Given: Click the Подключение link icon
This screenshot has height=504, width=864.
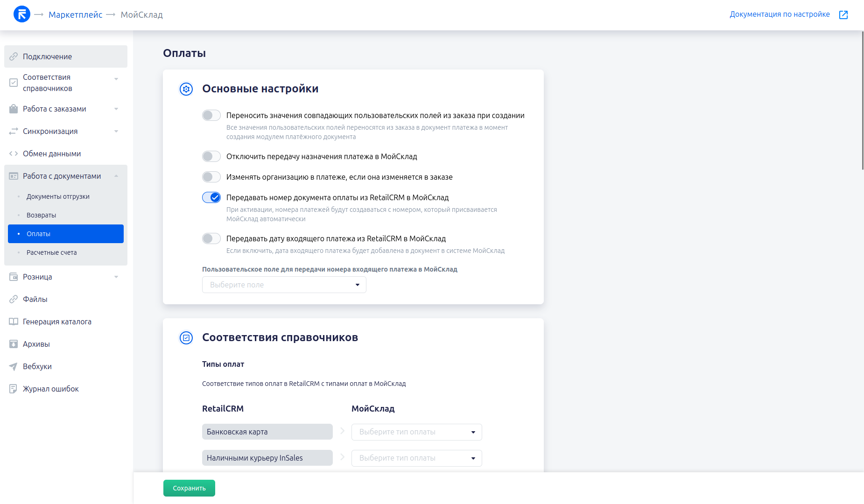Looking at the screenshot, I should [14, 56].
